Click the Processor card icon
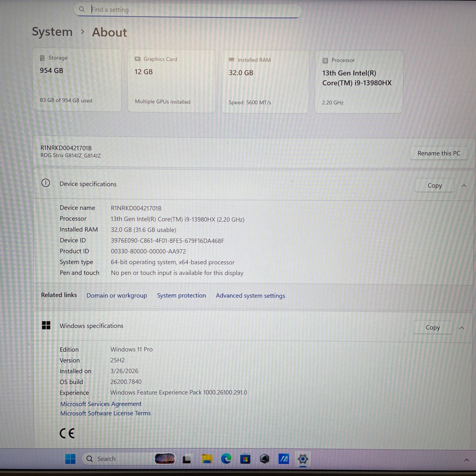This screenshot has width=476, height=476. click(325, 60)
